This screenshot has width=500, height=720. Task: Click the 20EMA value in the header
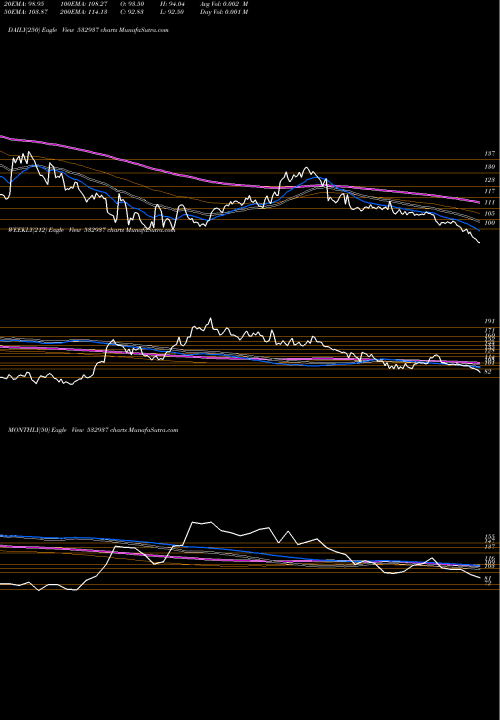(x=23, y=4)
